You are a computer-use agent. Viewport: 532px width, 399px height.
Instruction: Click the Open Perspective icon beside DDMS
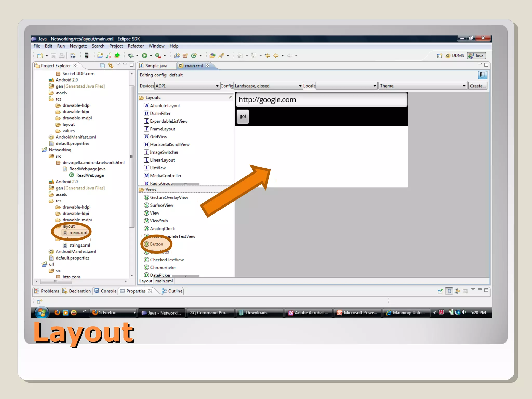(x=439, y=56)
